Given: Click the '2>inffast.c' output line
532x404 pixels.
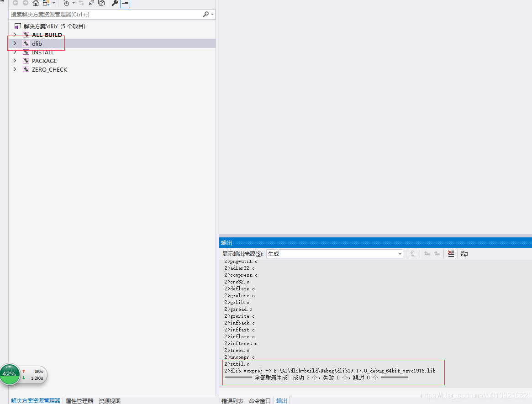Looking at the screenshot, I should pos(240,330).
